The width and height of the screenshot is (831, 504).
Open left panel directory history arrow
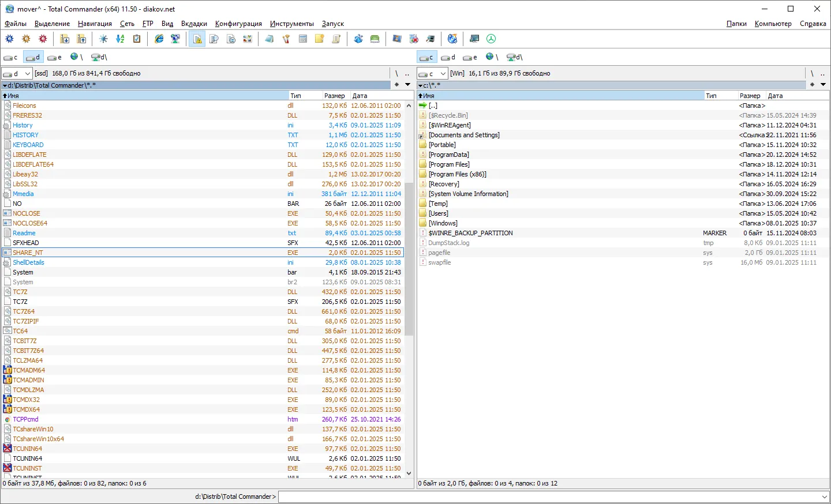click(407, 85)
